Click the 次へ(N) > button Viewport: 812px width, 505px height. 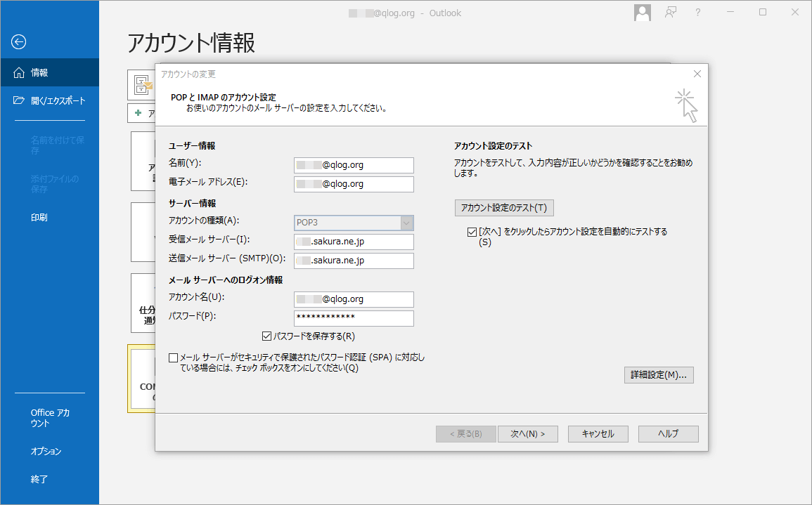(528, 433)
